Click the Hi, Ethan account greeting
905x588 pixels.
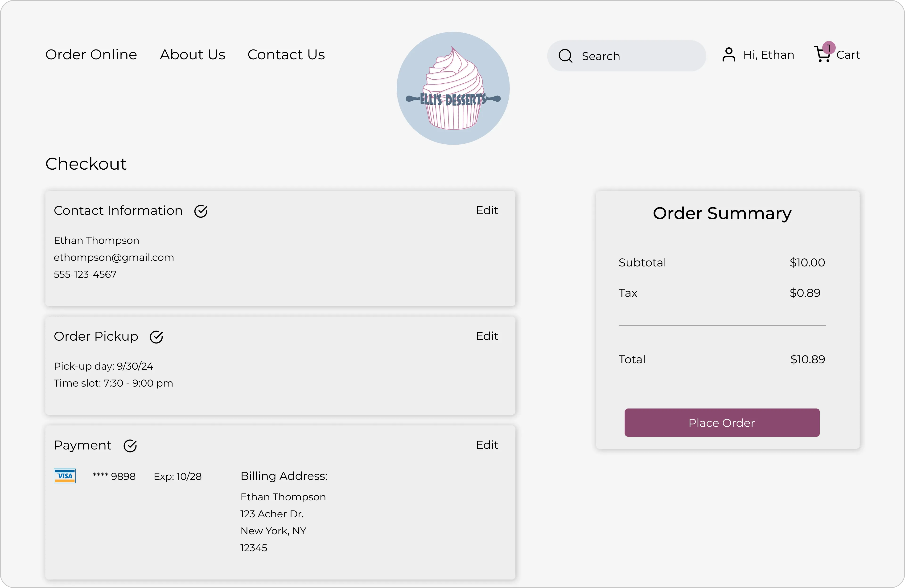click(x=769, y=55)
